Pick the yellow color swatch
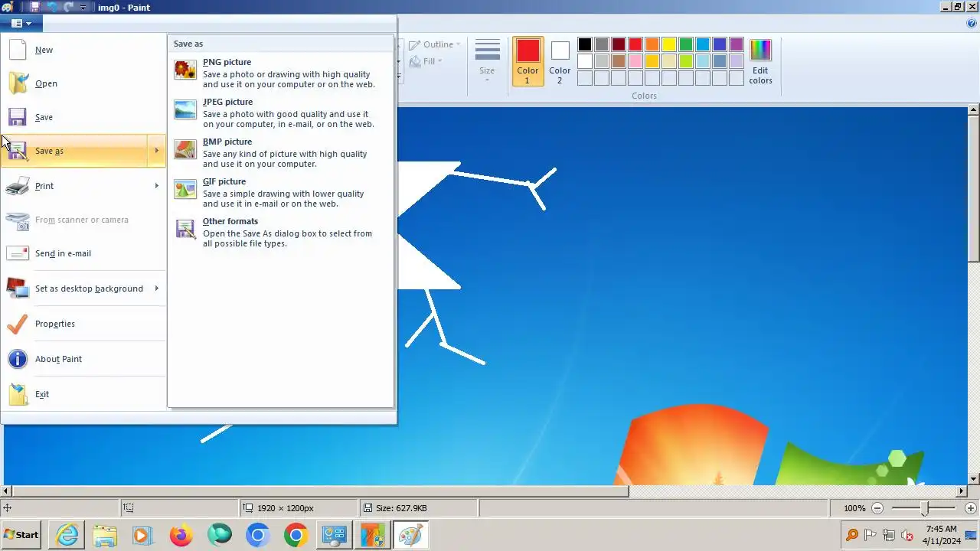The image size is (980, 551). pyautogui.click(x=669, y=44)
